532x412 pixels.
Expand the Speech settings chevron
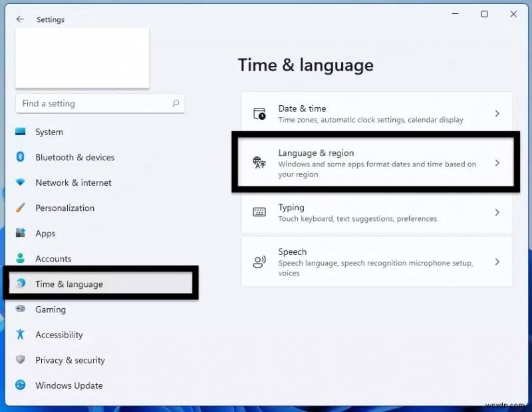point(497,262)
